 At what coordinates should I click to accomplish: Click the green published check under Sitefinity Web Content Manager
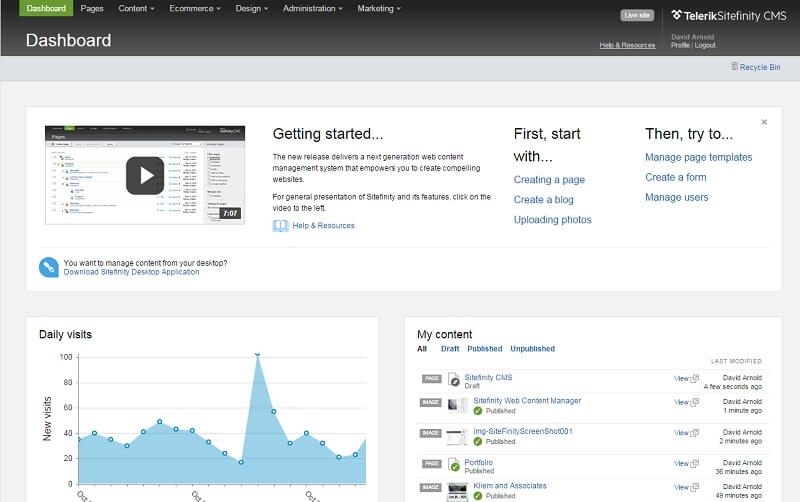point(478,411)
